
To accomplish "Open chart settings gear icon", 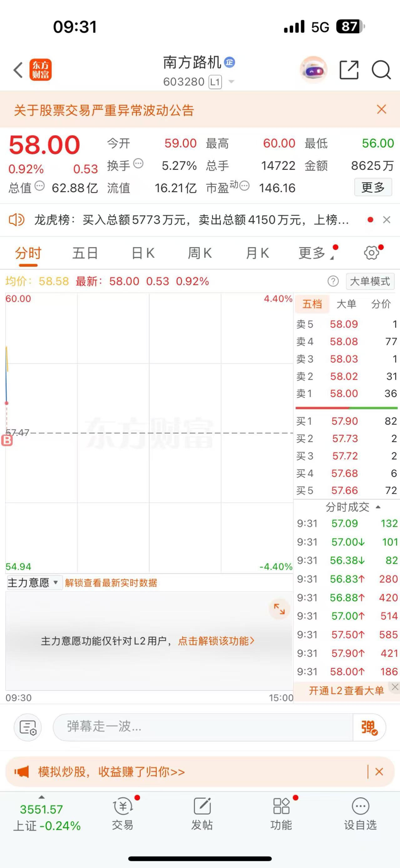I will 372,253.
